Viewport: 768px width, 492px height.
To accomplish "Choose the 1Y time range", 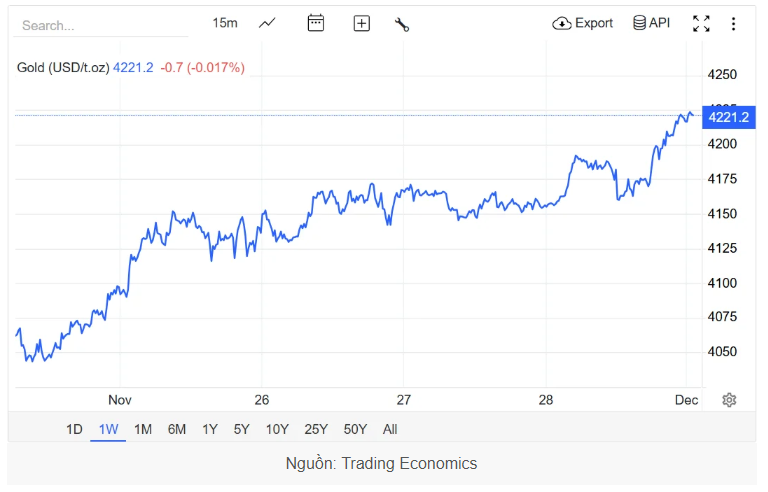I will 210,429.
